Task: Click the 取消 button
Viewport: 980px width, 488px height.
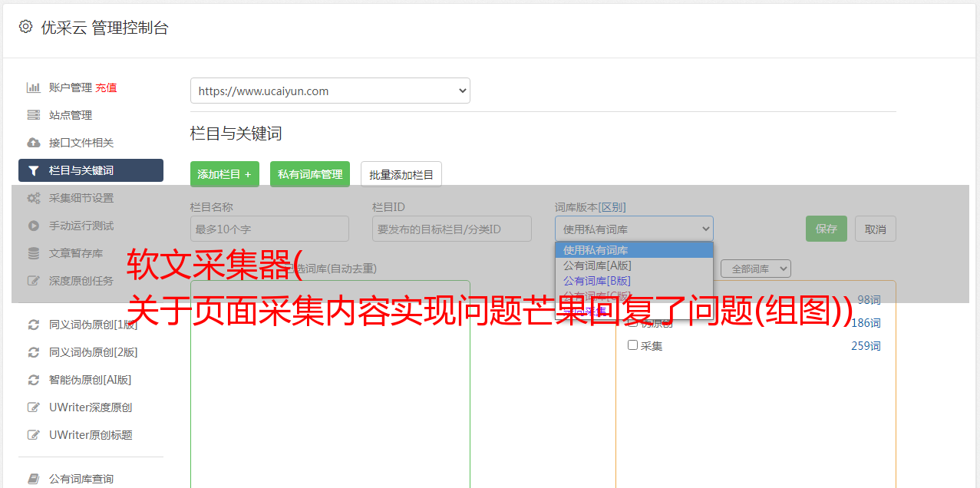Action: point(876,229)
